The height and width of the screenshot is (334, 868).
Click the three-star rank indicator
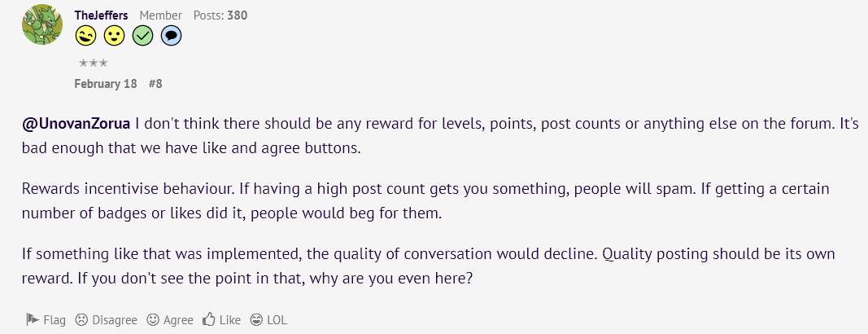click(93, 63)
